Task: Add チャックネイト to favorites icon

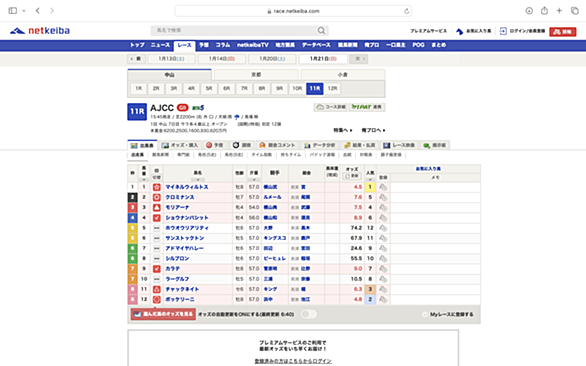Action: pyautogui.click(x=383, y=289)
